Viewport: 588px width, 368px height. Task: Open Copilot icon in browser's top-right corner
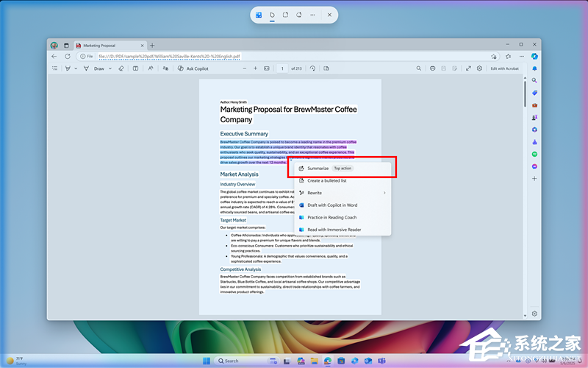point(535,56)
